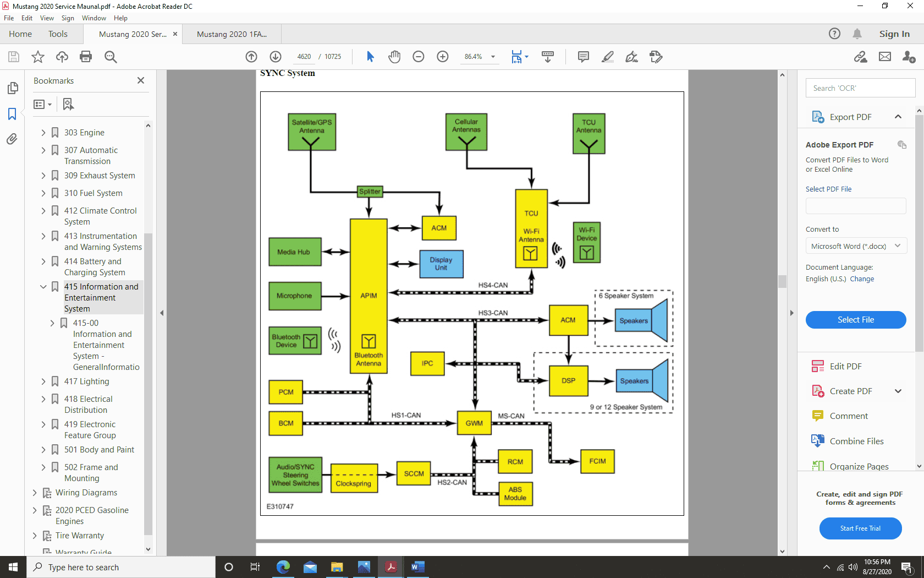
Task: Switch to the Tools tab
Action: click(58, 34)
